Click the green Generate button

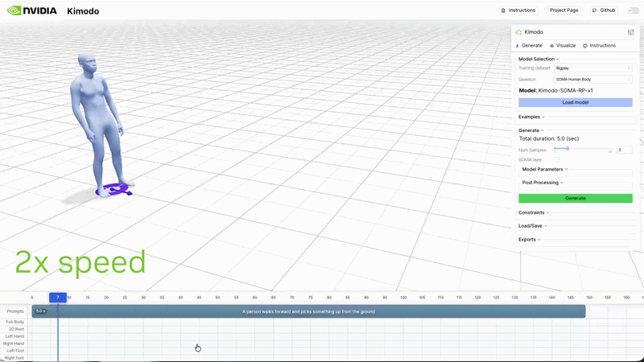(576, 198)
